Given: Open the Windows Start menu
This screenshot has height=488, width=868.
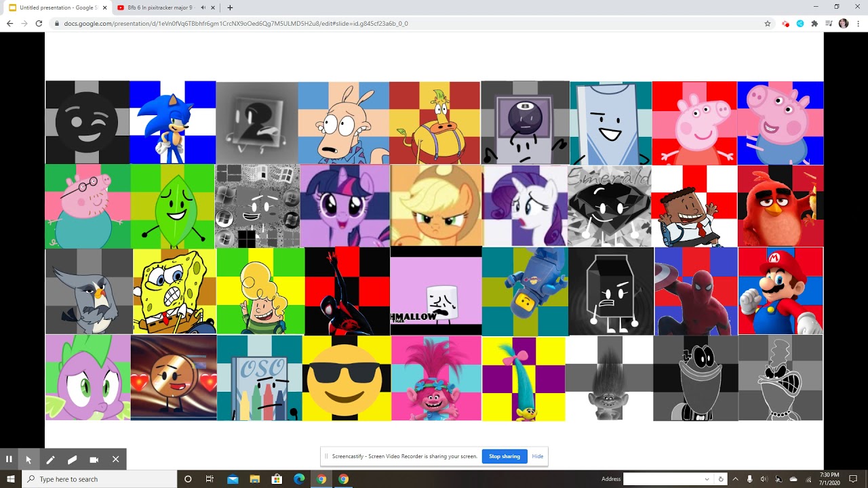Looking at the screenshot, I should 11,479.
